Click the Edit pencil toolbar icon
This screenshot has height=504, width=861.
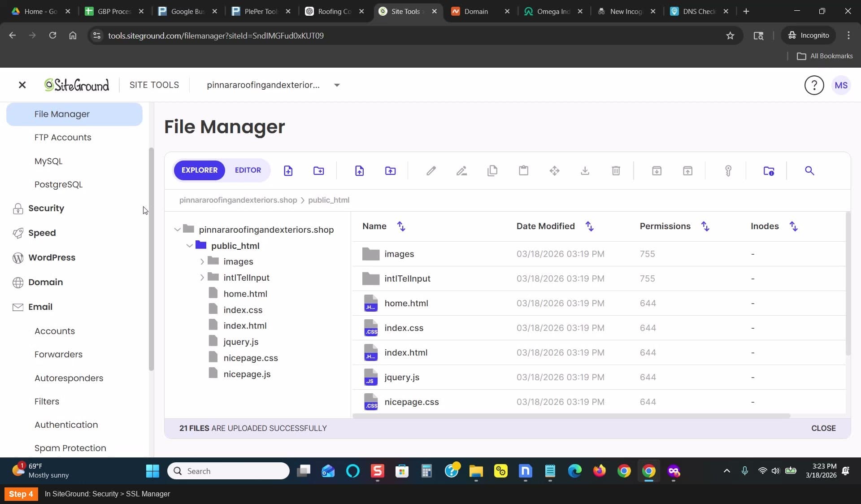coord(431,170)
